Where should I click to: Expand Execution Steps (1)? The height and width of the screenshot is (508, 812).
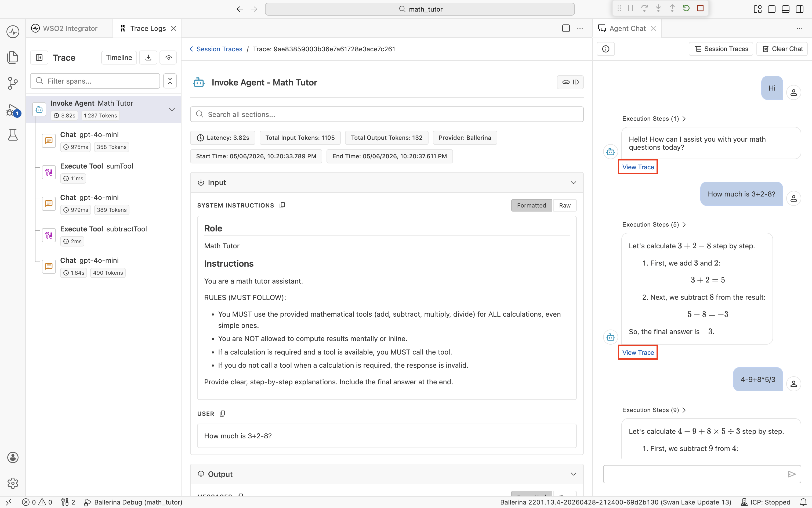click(654, 119)
